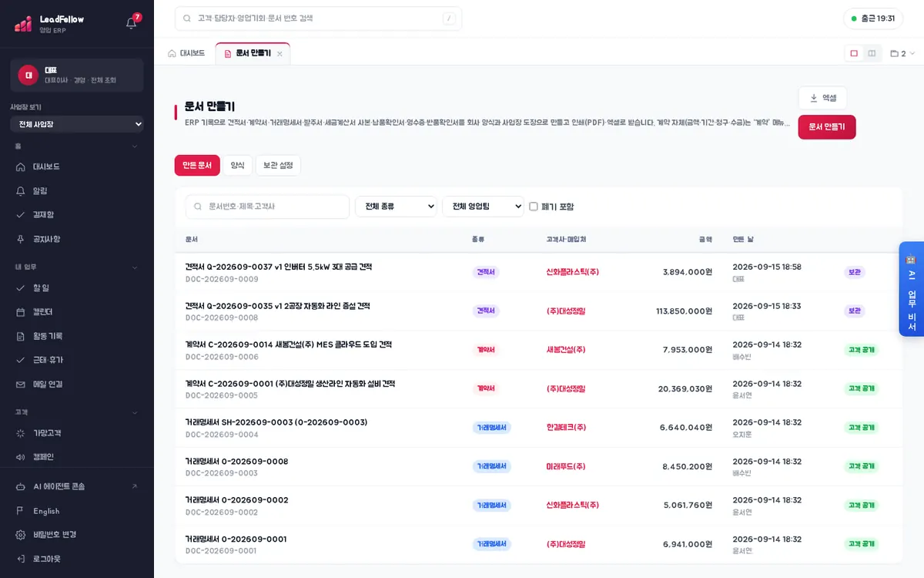924x578 pixels.
Task: Open the 전체 영업팀 filter dropdown
Action: [483, 207]
